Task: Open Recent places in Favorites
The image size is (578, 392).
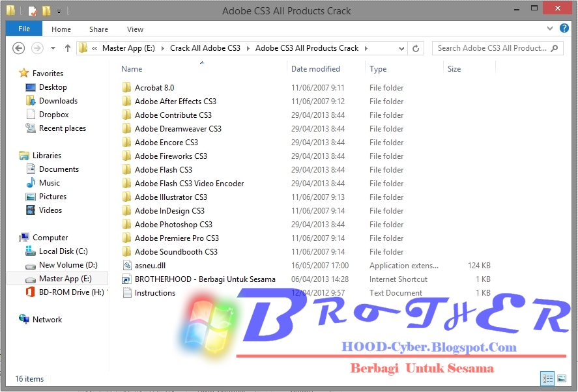Action: 63,128
